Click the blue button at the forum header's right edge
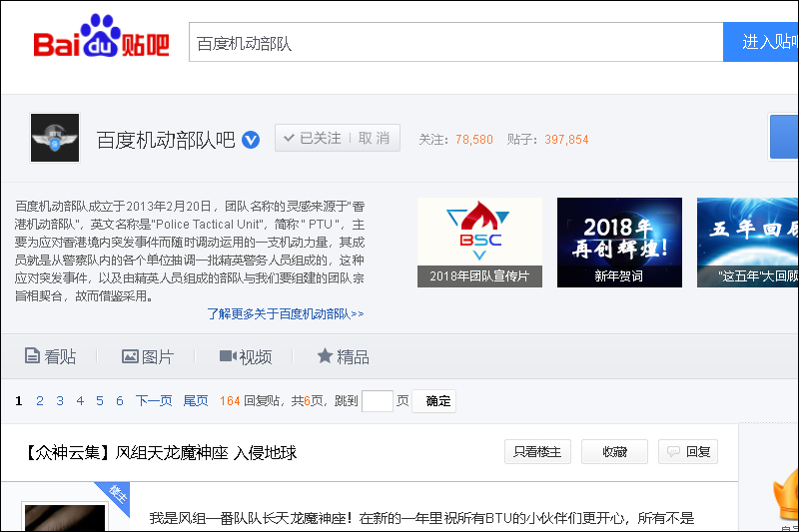Viewport: 799px width, 532px height. click(x=784, y=137)
